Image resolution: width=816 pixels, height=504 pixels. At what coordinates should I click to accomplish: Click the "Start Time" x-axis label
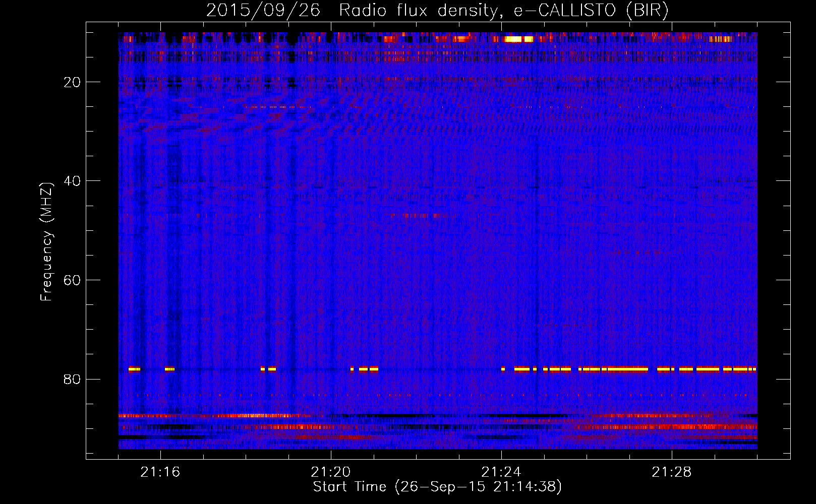point(437,487)
